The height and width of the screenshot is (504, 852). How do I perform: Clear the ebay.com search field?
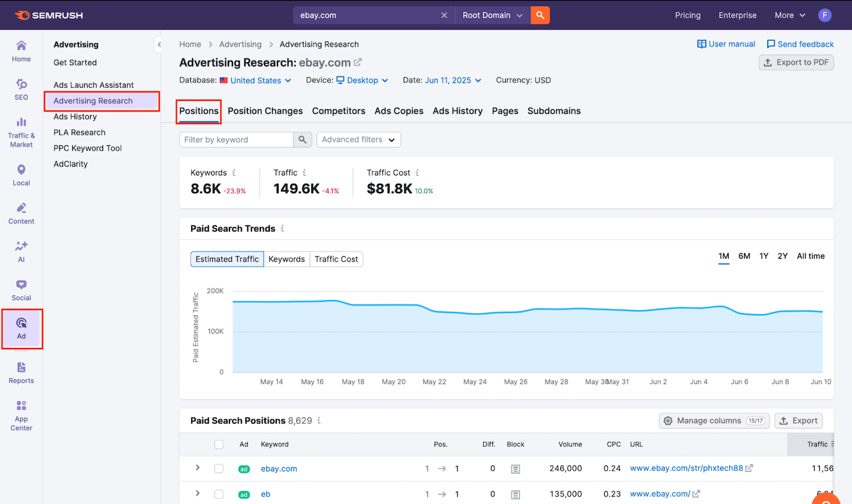pos(444,15)
